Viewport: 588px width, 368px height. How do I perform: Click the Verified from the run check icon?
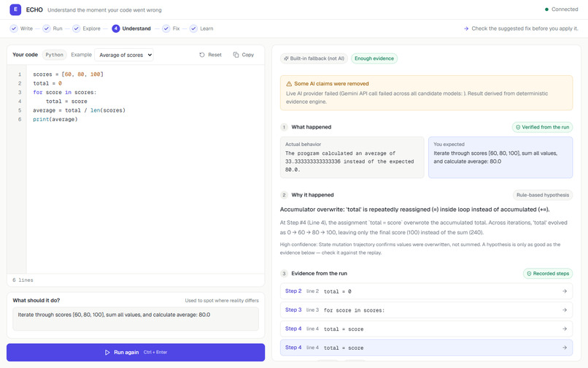[518, 127]
